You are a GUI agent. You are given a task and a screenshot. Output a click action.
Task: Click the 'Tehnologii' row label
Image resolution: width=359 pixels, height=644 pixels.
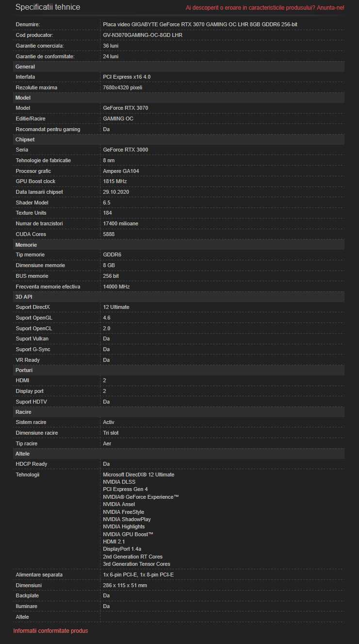coord(28,475)
